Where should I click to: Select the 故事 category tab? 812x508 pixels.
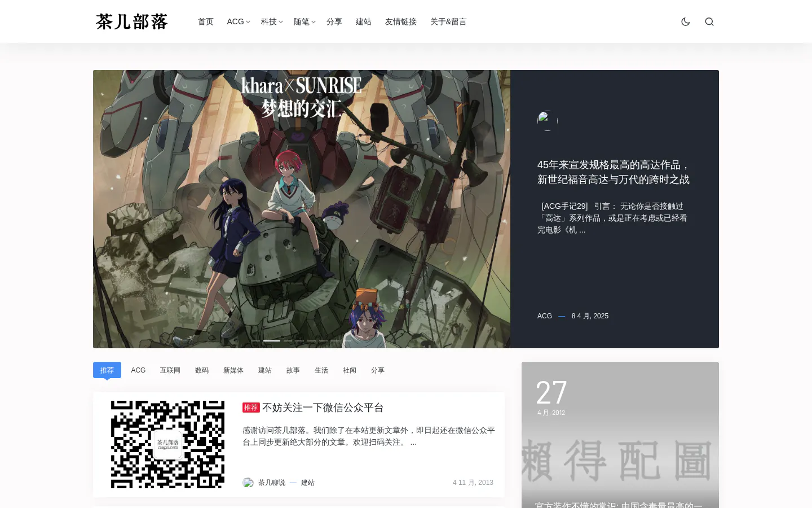(293, 370)
